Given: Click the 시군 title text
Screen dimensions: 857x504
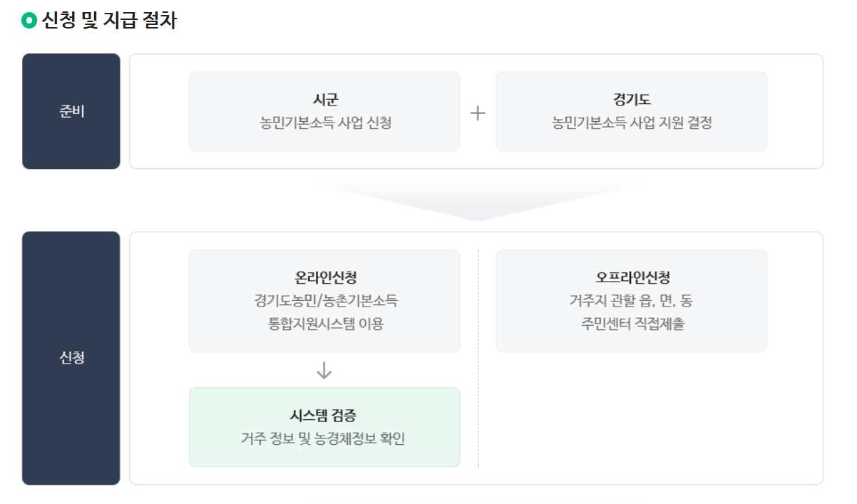Looking at the screenshot, I should pyautogui.click(x=325, y=100).
